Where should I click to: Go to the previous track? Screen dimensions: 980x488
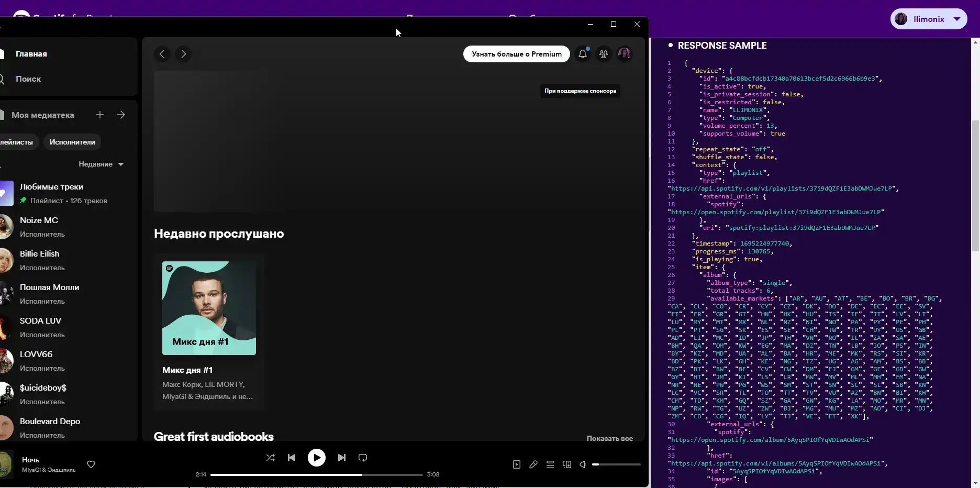click(292, 458)
